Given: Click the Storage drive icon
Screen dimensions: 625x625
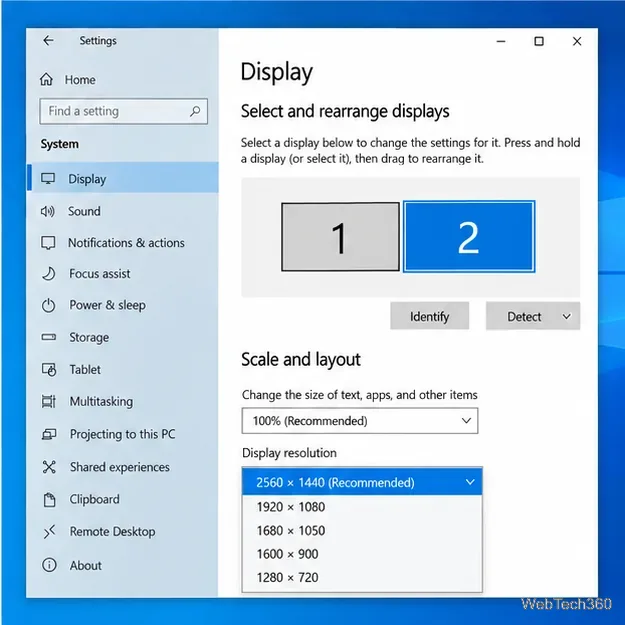Looking at the screenshot, I should pyautogui.click(x=49, y=337).
